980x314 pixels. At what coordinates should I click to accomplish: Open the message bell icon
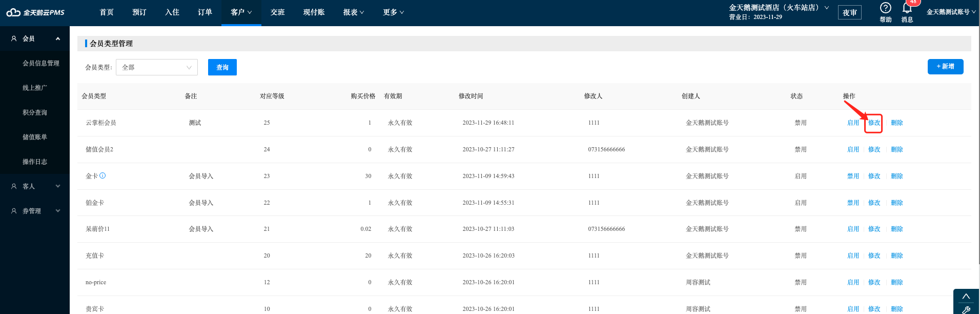tap(907, 8)
